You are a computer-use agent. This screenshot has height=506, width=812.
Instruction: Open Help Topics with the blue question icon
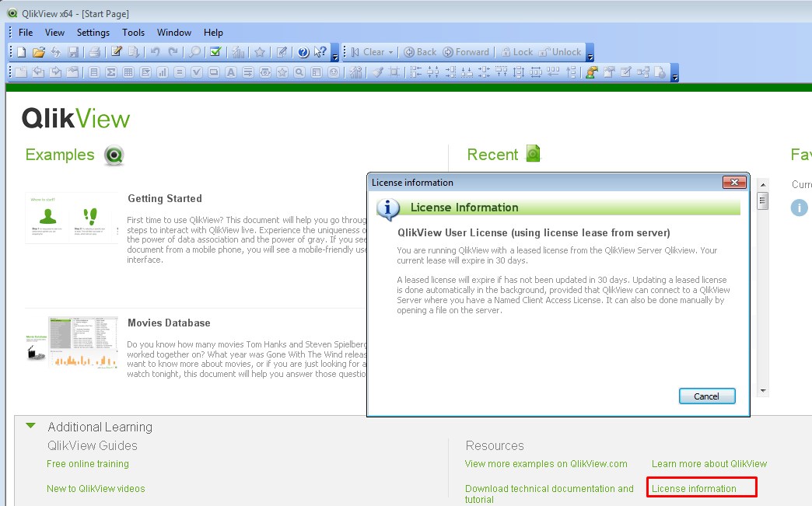click(x=303, y=52)
